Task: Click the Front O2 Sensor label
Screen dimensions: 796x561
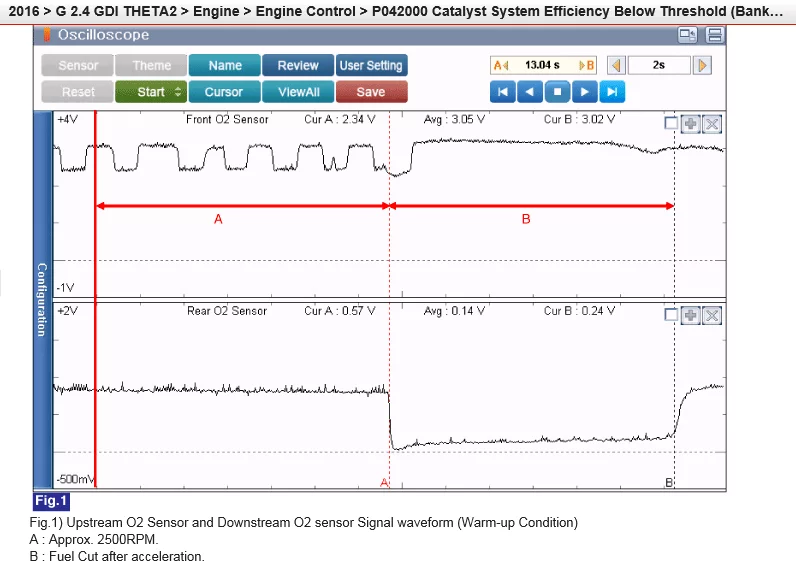Action: (227, 119)
